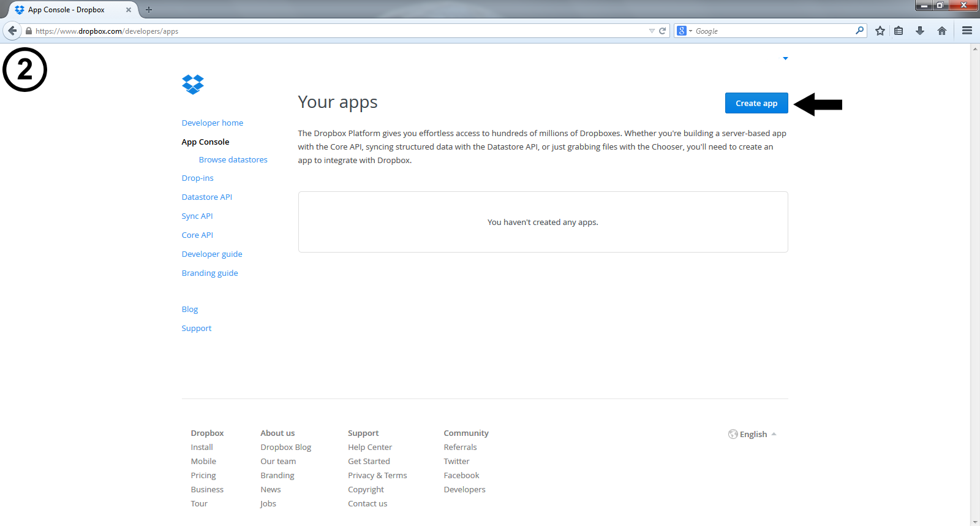980x526 pixels.
Task: Open Our team footer link
Action: 278,461
